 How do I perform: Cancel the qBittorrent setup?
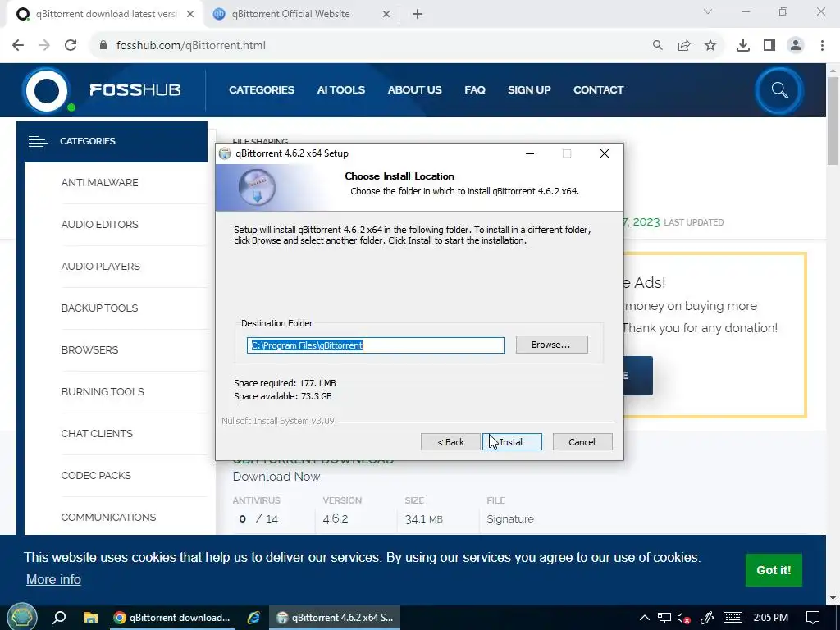click(x=582, y=442)
